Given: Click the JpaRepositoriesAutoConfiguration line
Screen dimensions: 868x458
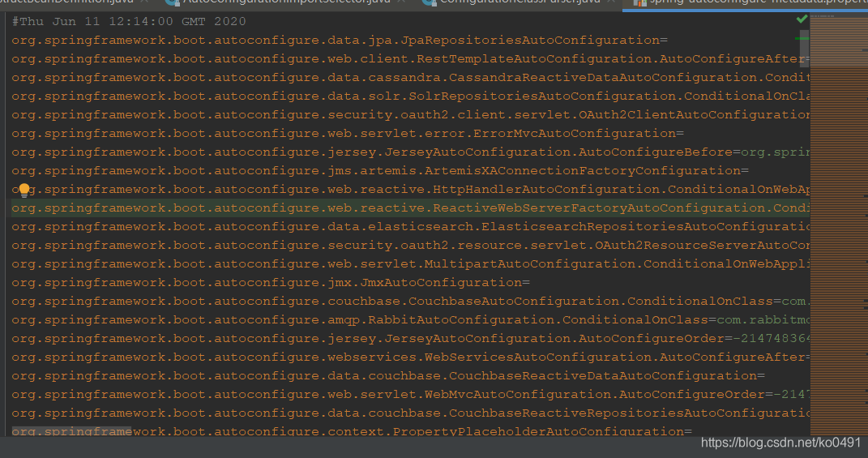Looking at the screenshot, I should click(340, 41).
